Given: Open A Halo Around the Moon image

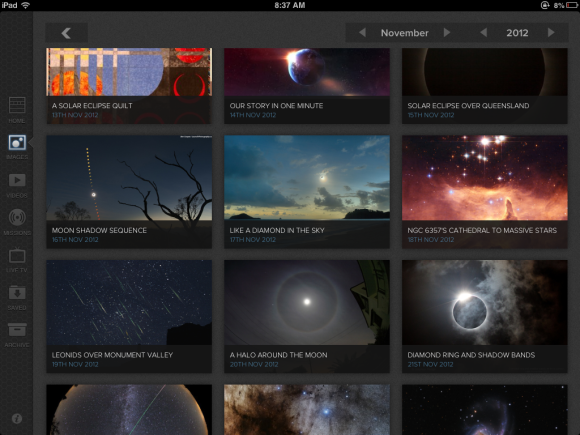Looking at the screenshot, I should [307, 316].
